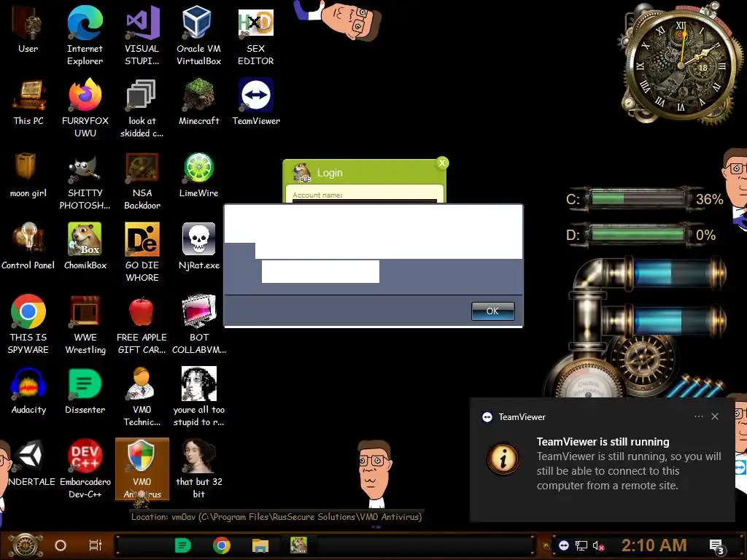Viewport: 747px width, 560px height.
Task: Select the Audacity desktop icon
Action: point(28,391)
